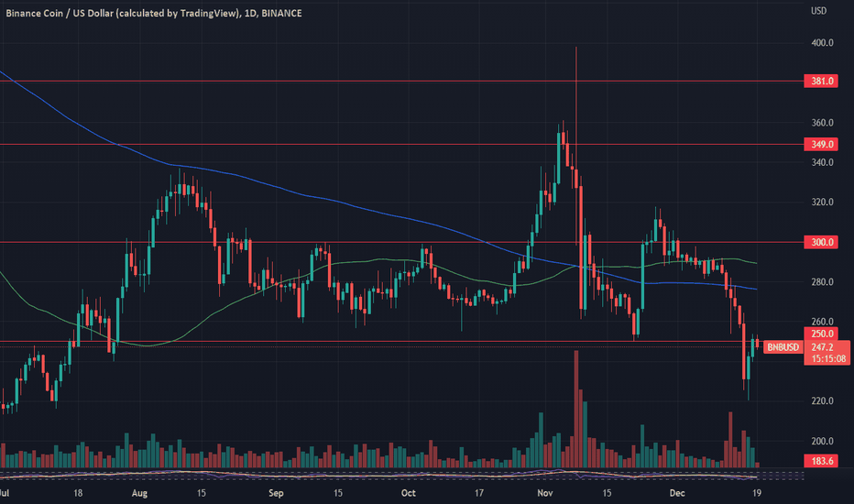Click the Sep label on time axis
This screenshot has height=504, width=854.
point(276,493)
